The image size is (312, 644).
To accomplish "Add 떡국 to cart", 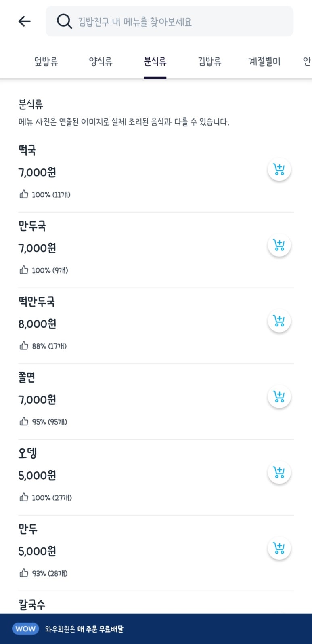I will [x=279, y=169].
